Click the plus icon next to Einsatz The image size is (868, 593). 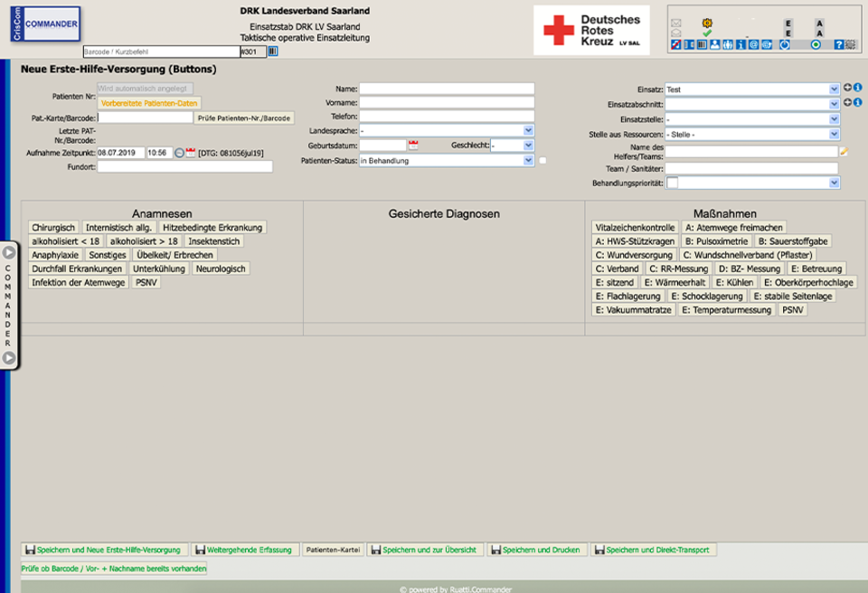[847, 89]
